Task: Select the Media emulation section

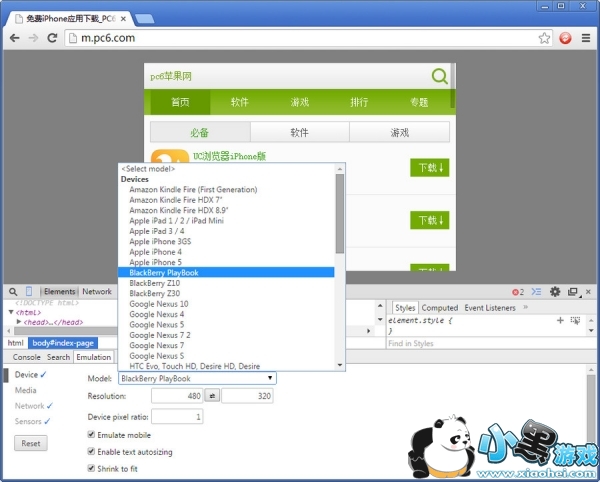Action: click(x=26, y=391)
